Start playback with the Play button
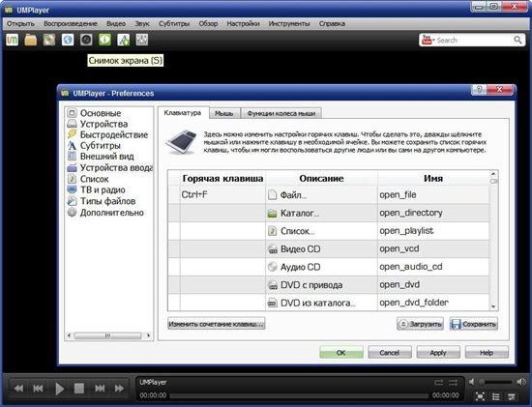Image resolution: width=532 pixels, height=407 pixels. tap(59, 389)
